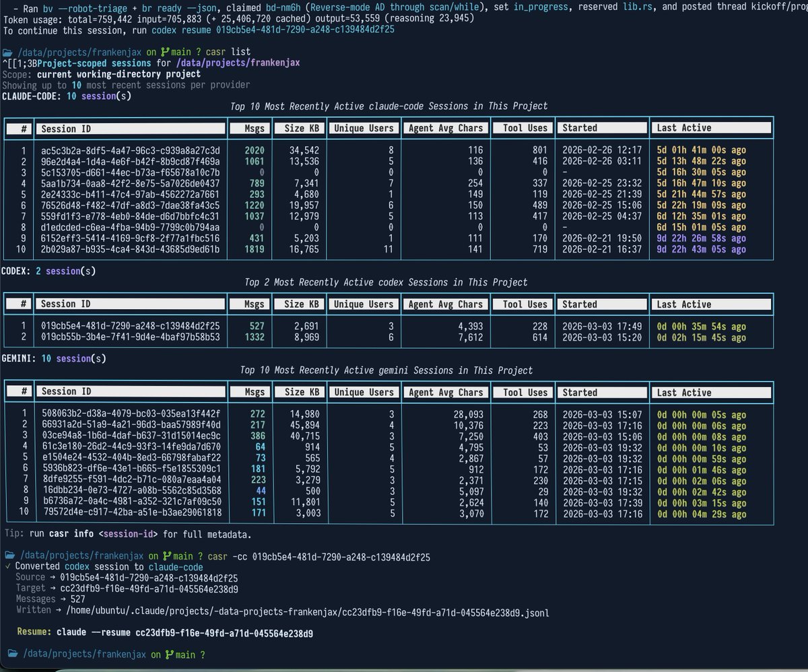Click the folder icon on the 'casr -cc' prompt line
Screen dimensions: 808x672
point(8,557)
